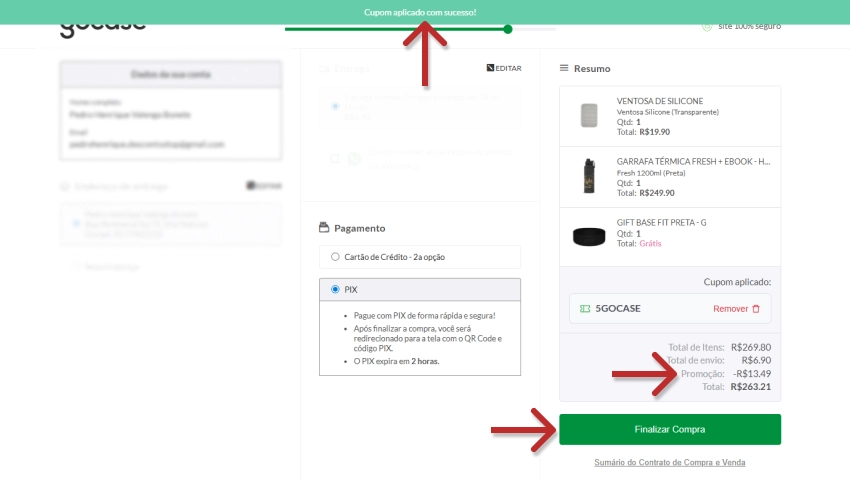
Task: Click the Total de Itens value R$269.80
Action: [x=751, y=347]
